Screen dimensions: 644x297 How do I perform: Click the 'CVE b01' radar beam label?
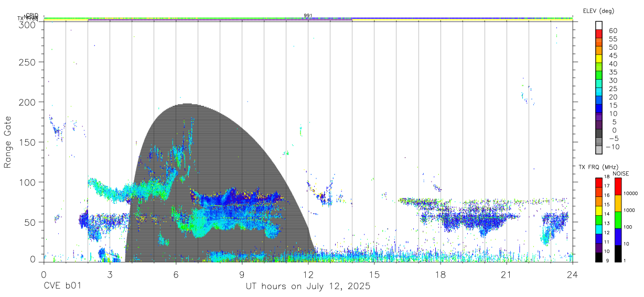click(x=62, y=287)
